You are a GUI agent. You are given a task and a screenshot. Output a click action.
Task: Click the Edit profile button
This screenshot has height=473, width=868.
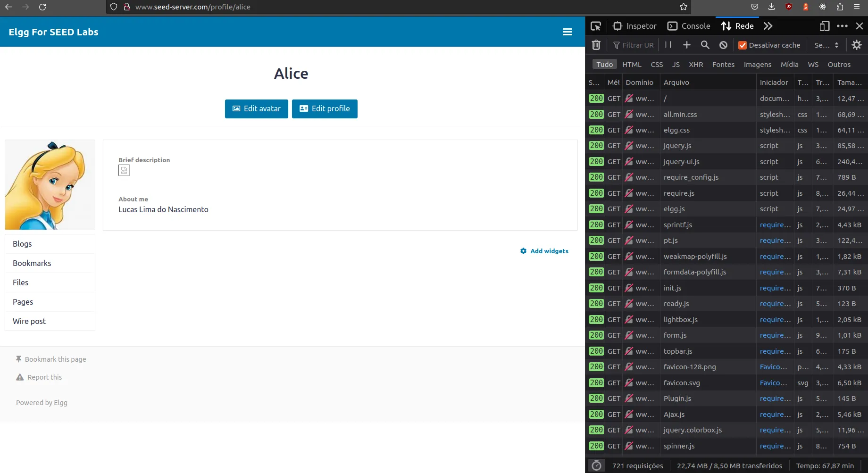coord(325,108)
